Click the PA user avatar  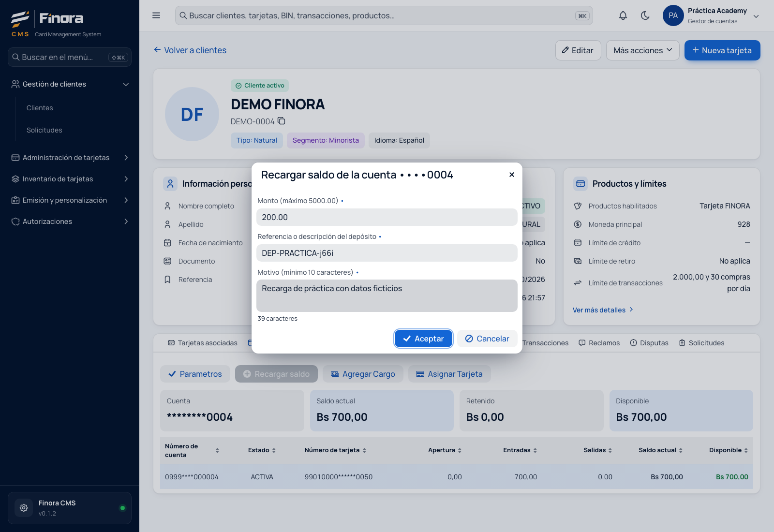(x=673, y=15)
